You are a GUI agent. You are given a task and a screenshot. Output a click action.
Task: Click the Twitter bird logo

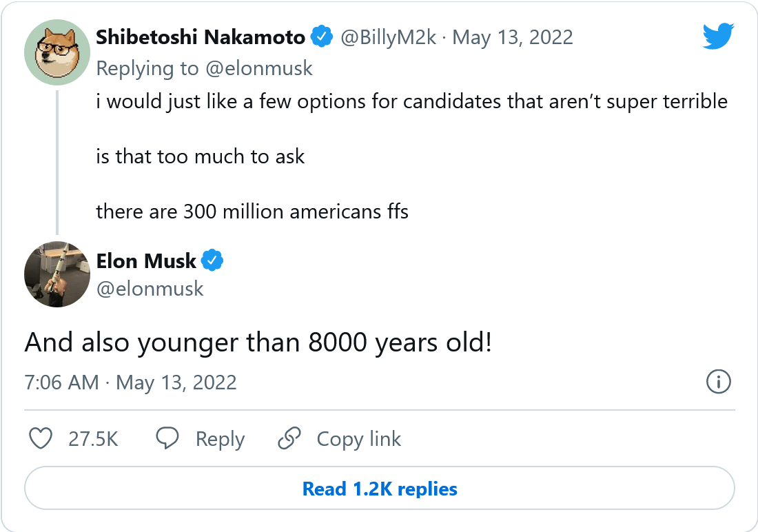pos(718,36)
